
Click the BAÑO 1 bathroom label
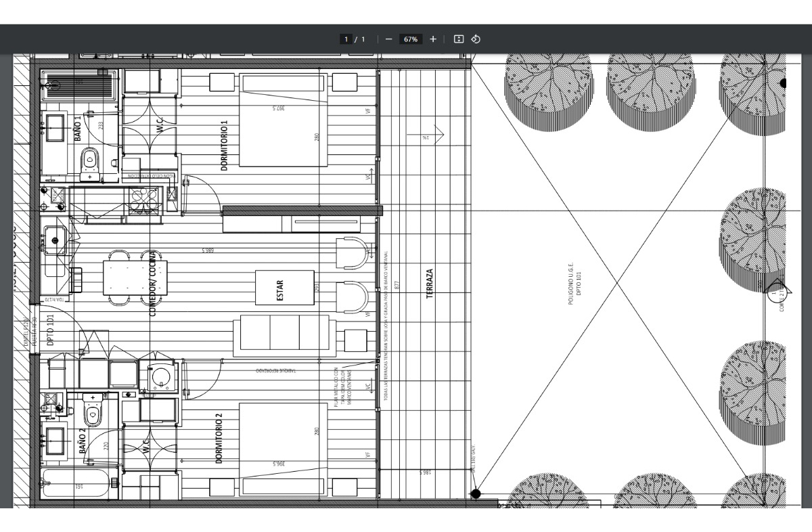pos(78,129)
